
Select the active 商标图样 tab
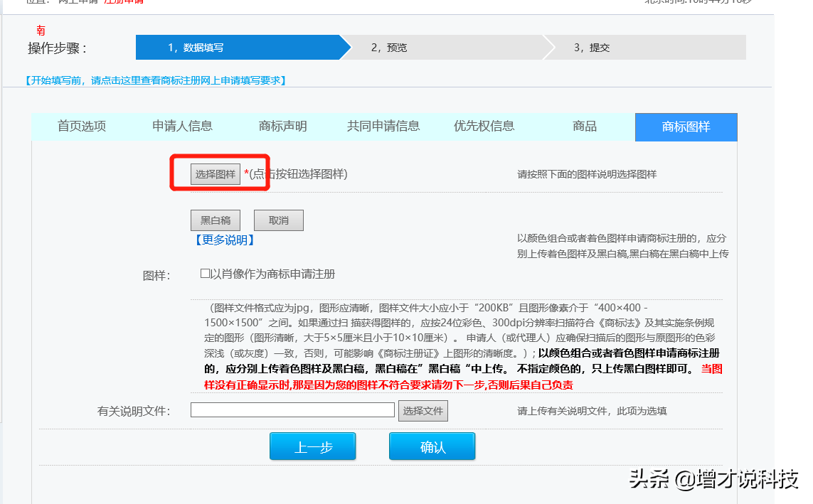(686, 127)
